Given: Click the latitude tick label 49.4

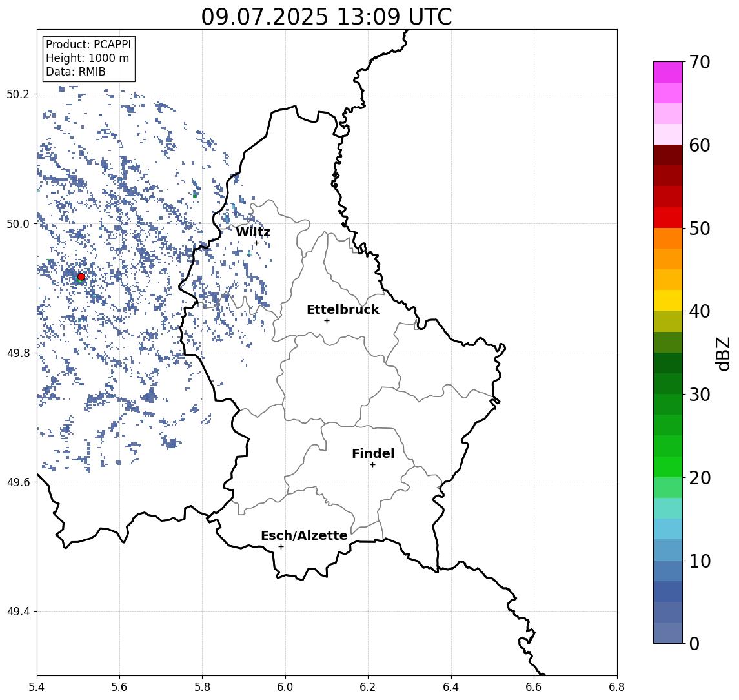Looking at the screenshot, I should pos(18,612).
